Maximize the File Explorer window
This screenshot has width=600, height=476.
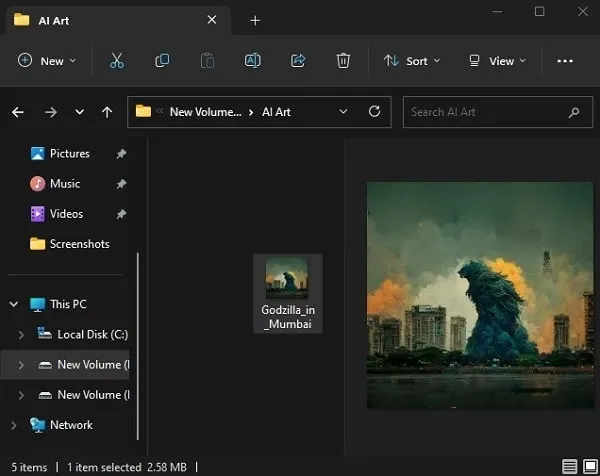[540, 11]
